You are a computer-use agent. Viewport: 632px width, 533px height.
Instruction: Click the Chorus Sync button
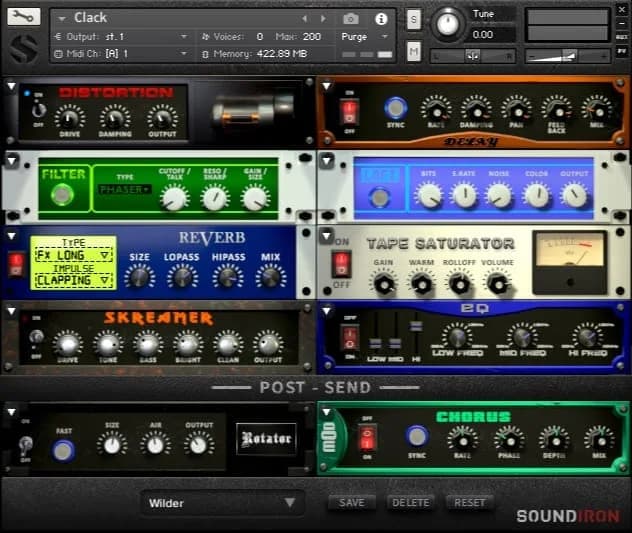pos(417,436)
